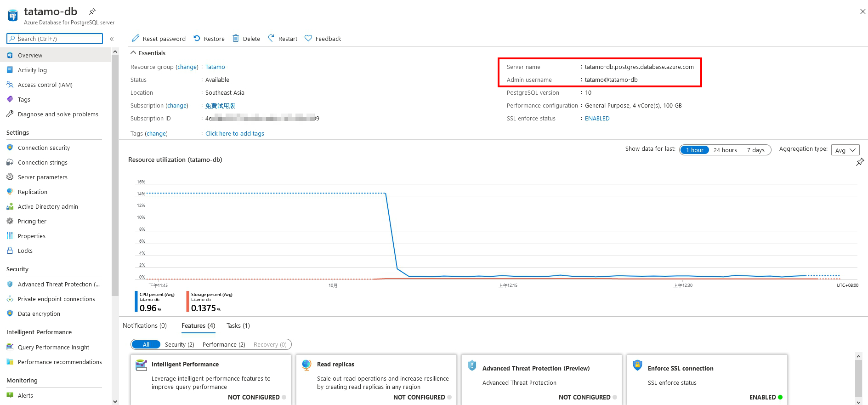This screenshot has width=868, height=405.
Task: Open the 免費試用版 subscription link
Action: point(220,105)
